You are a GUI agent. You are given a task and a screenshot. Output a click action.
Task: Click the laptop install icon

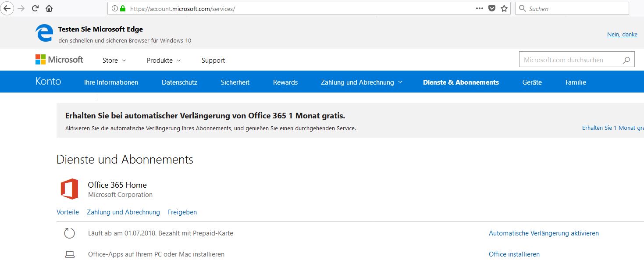tap(70, 254)
